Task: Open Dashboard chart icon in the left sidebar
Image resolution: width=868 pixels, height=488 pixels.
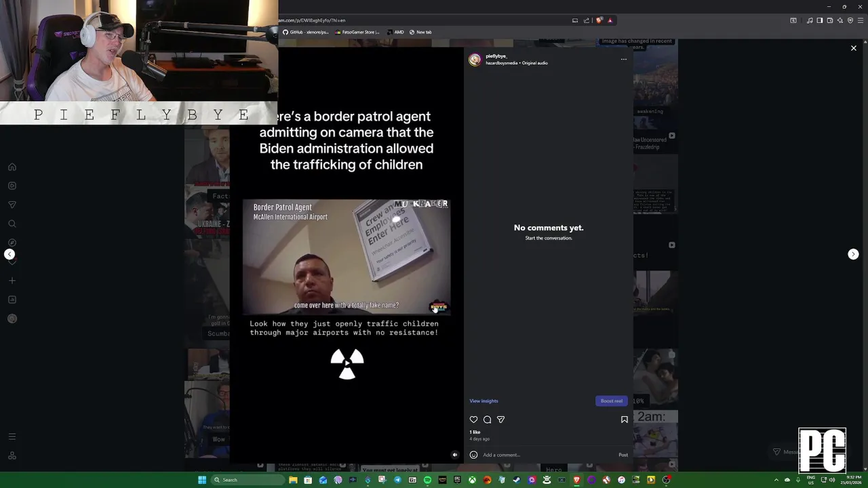Action: click(12, 300)
